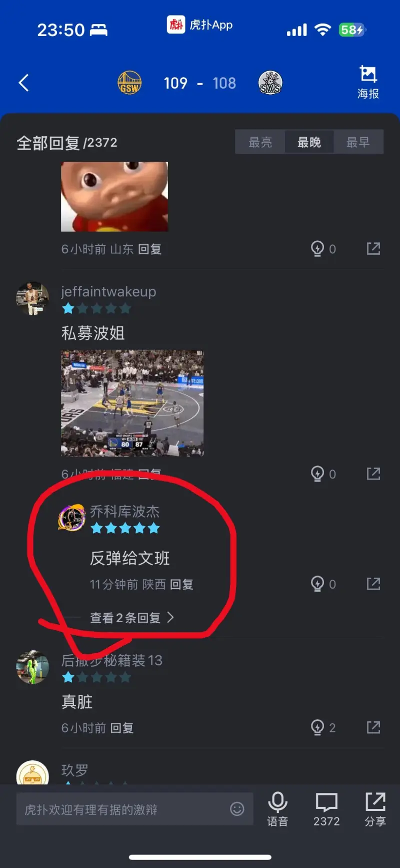Viewport: 400px width, 868px height.
Task: Tap the back arrow in header
Action: 23,83
